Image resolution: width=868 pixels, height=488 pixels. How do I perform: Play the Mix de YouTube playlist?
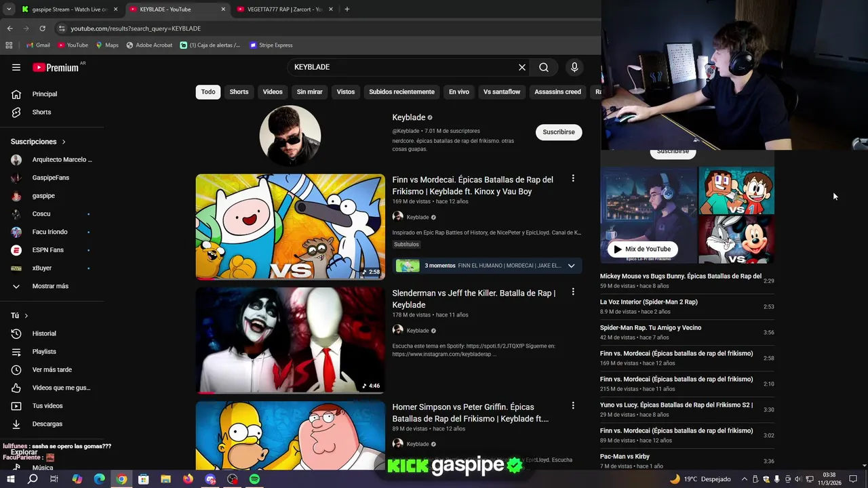point(642,249)
